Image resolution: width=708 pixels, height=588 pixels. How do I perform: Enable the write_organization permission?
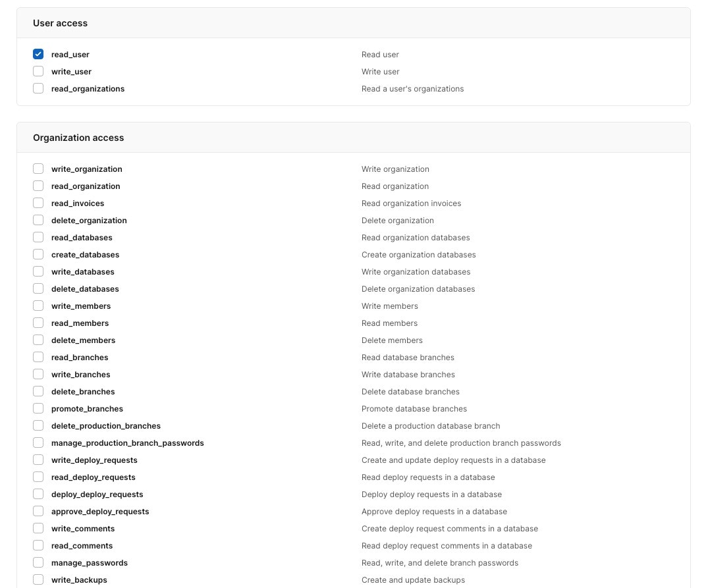[38, 169]
